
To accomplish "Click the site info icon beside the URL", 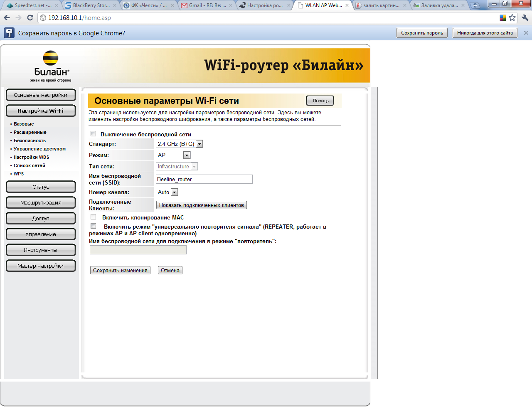I will [x=43, y=18].
